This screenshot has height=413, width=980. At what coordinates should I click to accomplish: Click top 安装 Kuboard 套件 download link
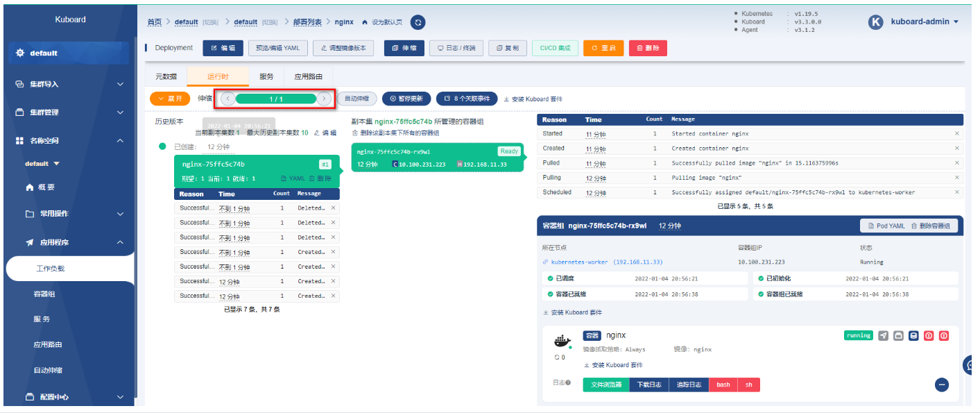(x=533, y=99)
